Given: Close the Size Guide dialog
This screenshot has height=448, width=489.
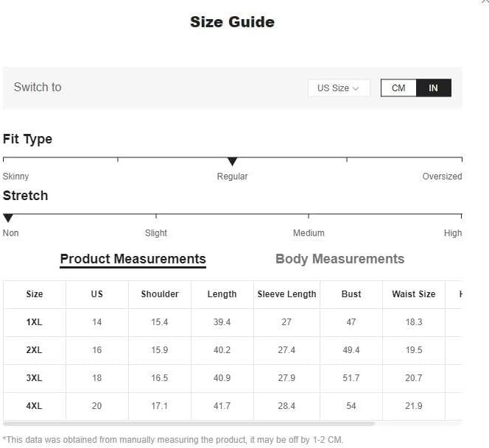Looking at the screenshot, I should point(485,2).
